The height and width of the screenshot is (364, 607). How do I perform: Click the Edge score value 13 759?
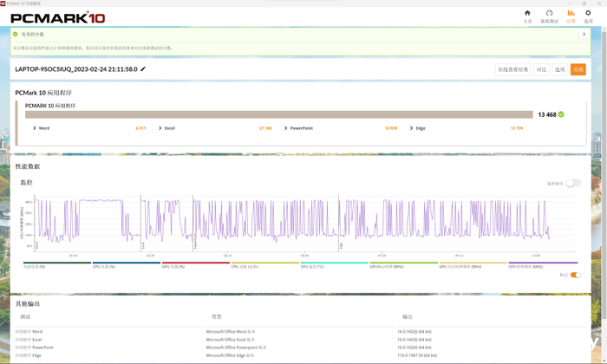coord(517,128)
